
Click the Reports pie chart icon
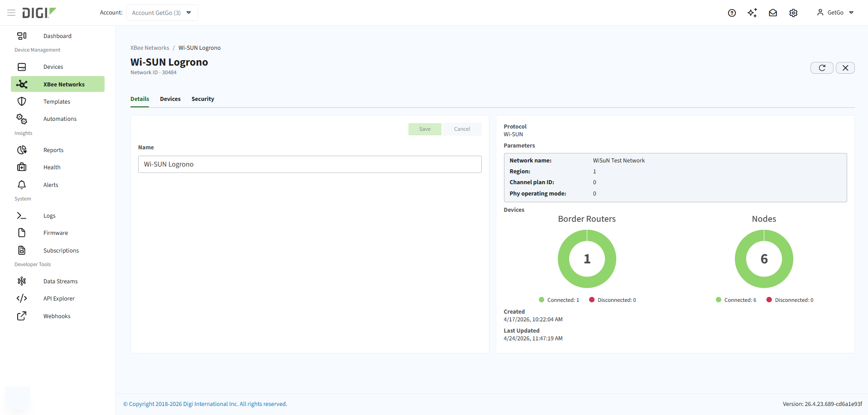click(22, 150)
